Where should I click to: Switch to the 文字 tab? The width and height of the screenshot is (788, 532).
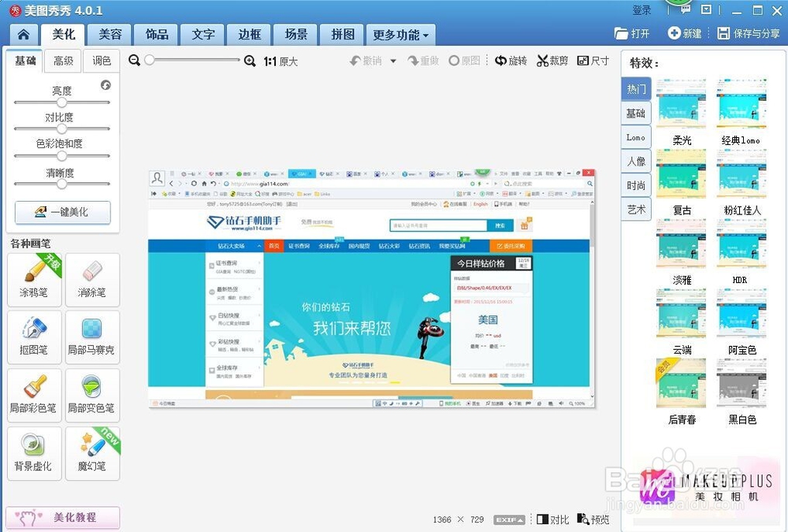click(x=203, y=35)
